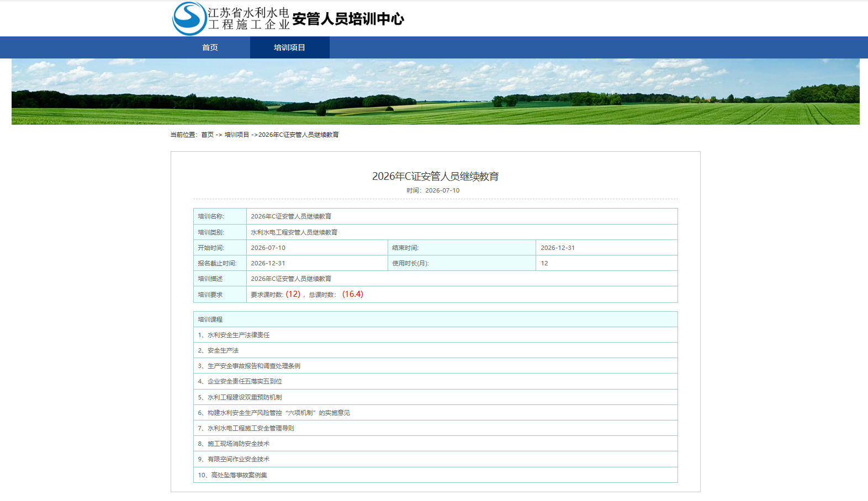Select course 5 水利工程建设双重预防机制

pyautogui.click(x=435, y=397)
